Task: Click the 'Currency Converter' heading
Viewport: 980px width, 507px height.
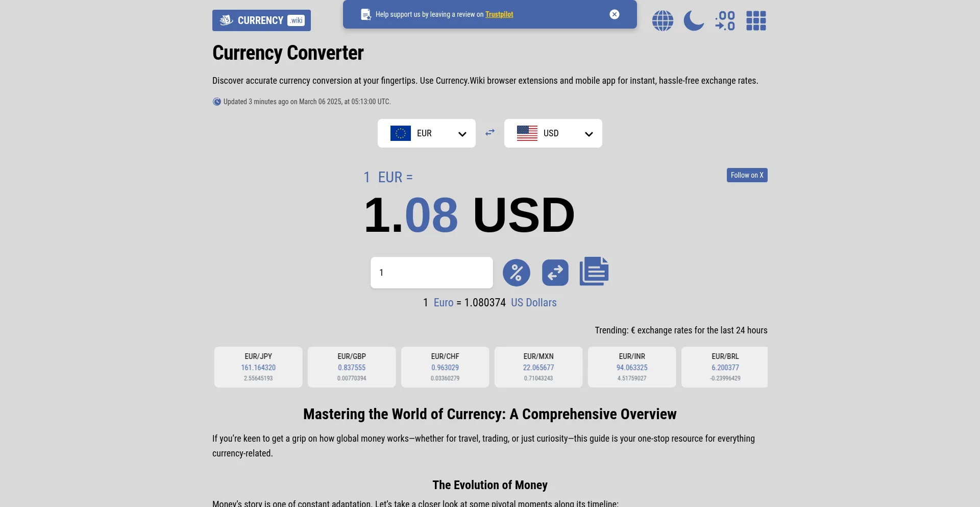Action: coord(288,53)
